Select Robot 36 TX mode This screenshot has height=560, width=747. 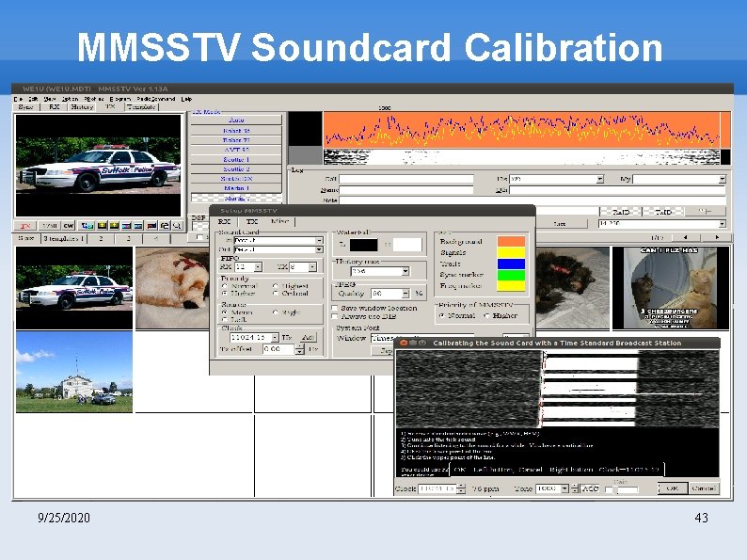[236, 131]
